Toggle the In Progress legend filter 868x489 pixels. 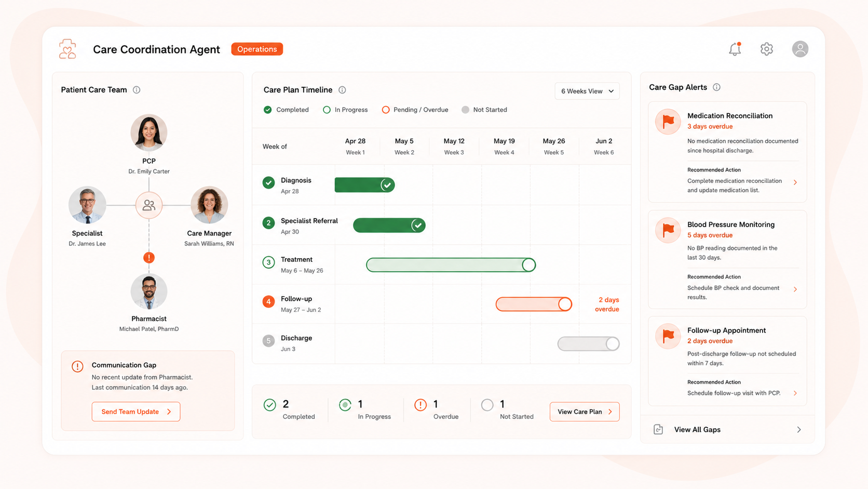click(x=345, y=110)
